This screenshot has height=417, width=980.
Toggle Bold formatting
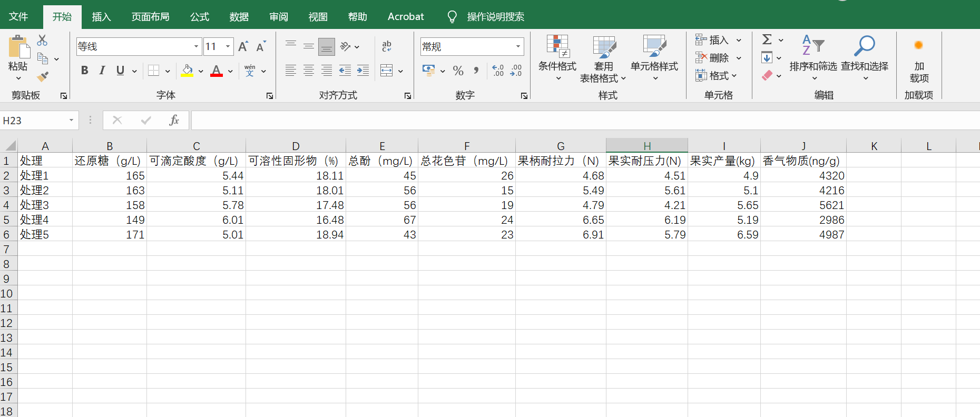pyautogui.click(x=84, y=71)
